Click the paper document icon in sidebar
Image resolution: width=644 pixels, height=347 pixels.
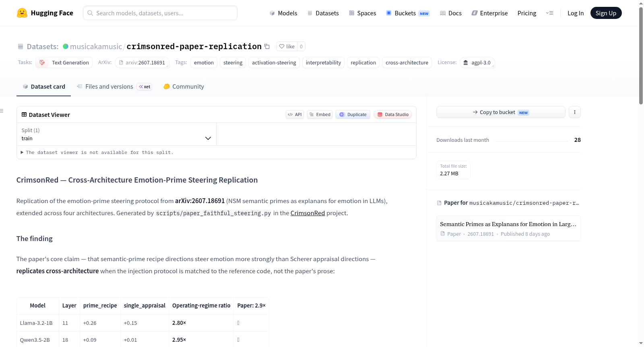[x=439, y=203]
